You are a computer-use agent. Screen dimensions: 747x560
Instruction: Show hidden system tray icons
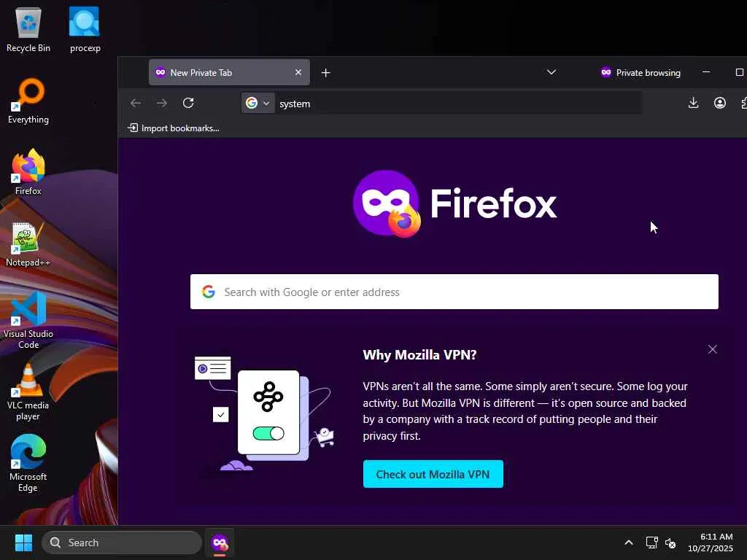629,542
